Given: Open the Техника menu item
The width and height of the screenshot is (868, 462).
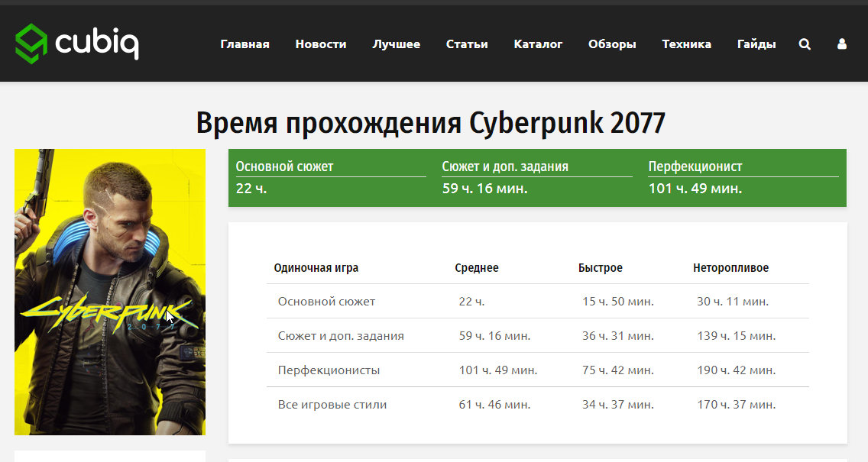Looking at the screenshot, I should coord(686,44).
